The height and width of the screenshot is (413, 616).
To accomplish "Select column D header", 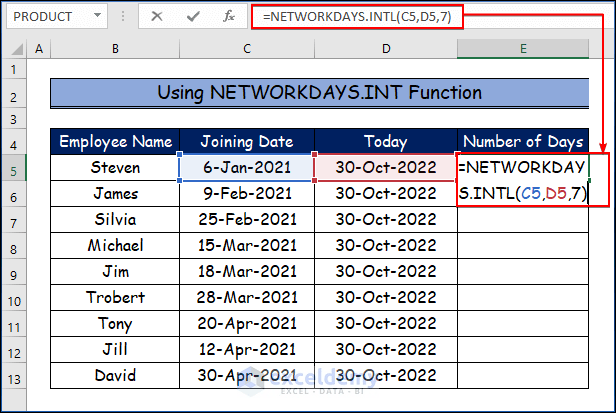I will (386, 49).
